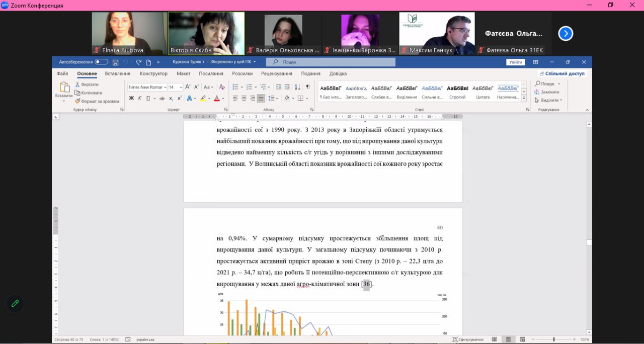Image resolution: width=644 pixels, height=344 pixels.
Task: Click the Увійти sign-in button
Action: click(x=515, y=62)
